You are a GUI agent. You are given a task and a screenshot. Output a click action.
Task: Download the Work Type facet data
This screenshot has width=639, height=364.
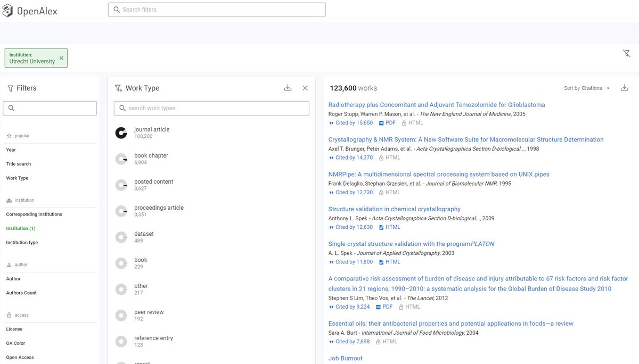pyautogui.click(x=288, y=88)
